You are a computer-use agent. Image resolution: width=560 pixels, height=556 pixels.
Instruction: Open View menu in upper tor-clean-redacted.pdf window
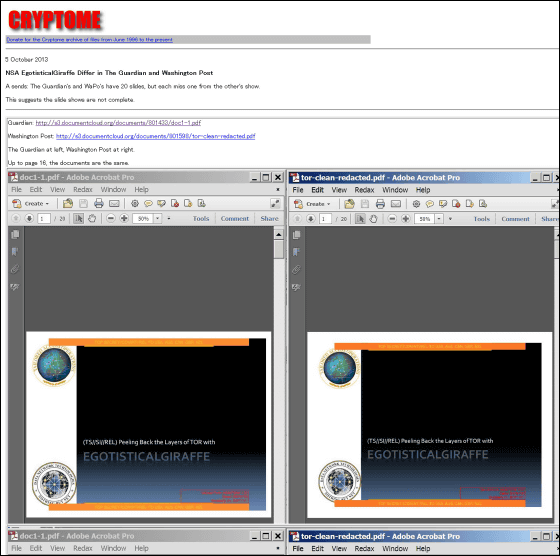click(339, 190)
